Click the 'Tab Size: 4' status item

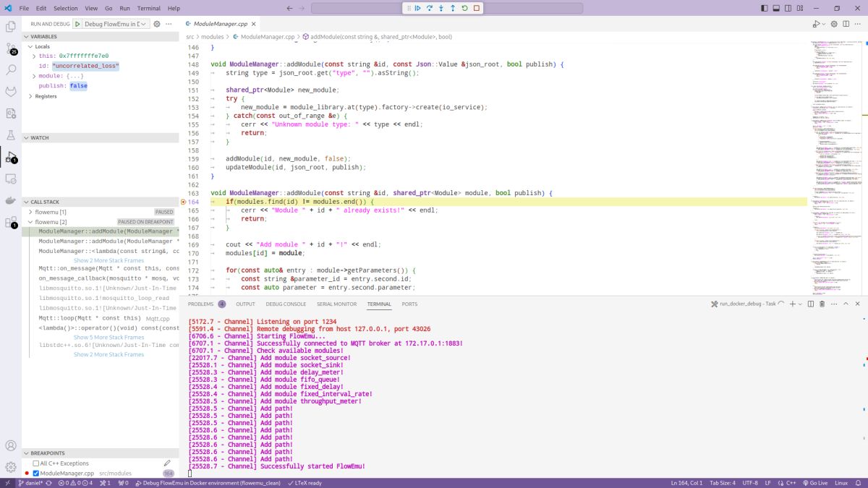pos(723,483)
